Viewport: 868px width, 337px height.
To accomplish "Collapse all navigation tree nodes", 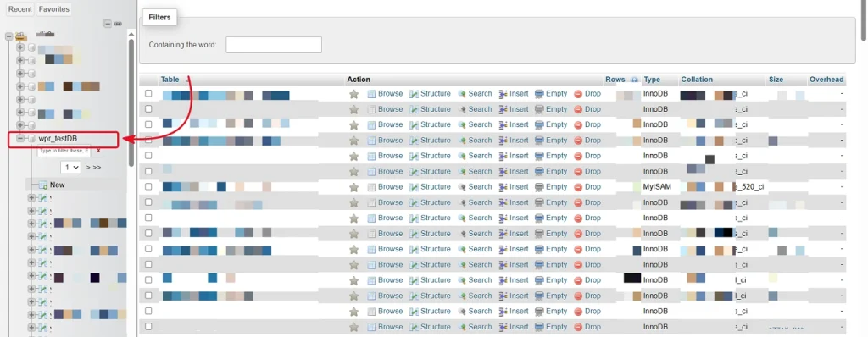I will pos(108,24).
